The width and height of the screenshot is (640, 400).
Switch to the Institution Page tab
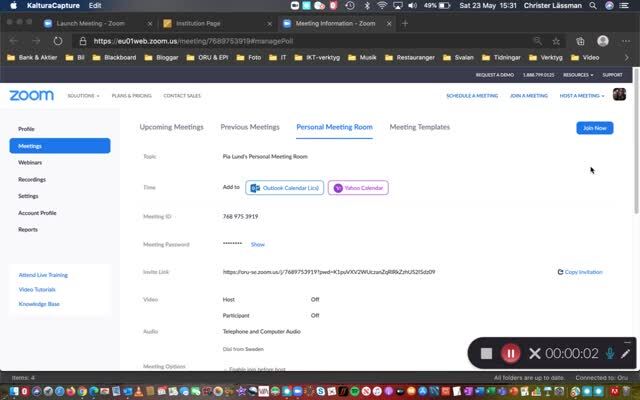(x=198, y=24)
